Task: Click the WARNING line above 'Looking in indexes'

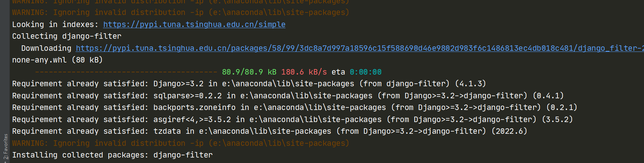Action: (x=180, y=12)
